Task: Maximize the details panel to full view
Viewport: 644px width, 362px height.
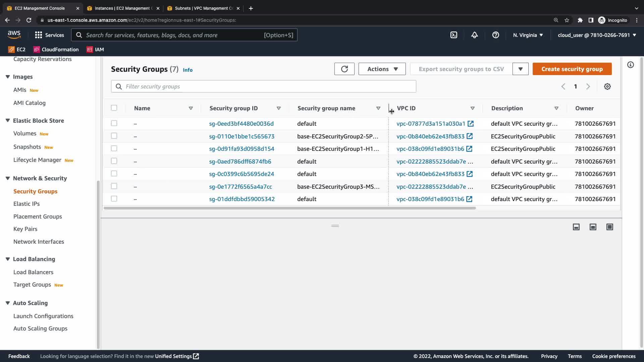Action: click(x=609, y=227)
